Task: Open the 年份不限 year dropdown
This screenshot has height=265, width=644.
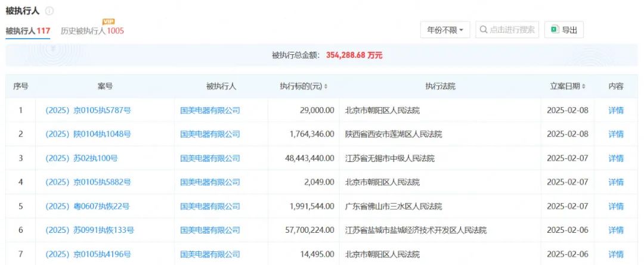Action: click(445, 30)
